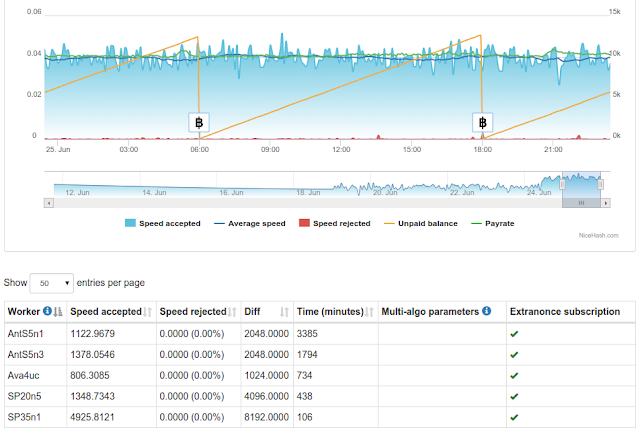This screenshot has width=640, height=430.
Task: Click the navigator left scroll arrow
Action: 49,203
